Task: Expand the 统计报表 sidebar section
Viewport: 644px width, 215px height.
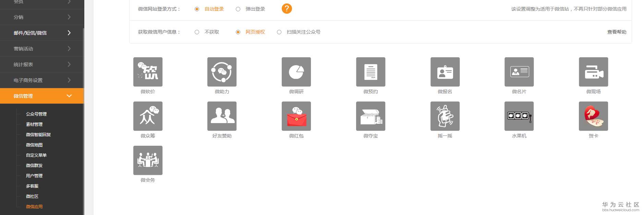Action: click(42, 64)
